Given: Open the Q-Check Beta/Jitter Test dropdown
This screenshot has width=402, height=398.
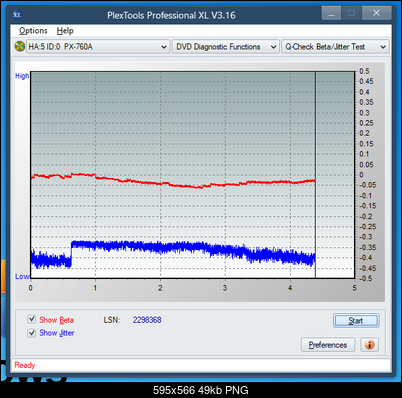Looking at the screenshot, I should [x=335, y=47].
